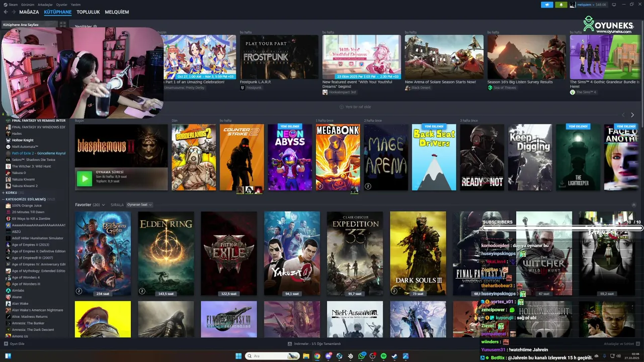The width and height of the screenshot is (644, 362).
Task: Open the Neon Abyss game cover
Action: [290, 157]
